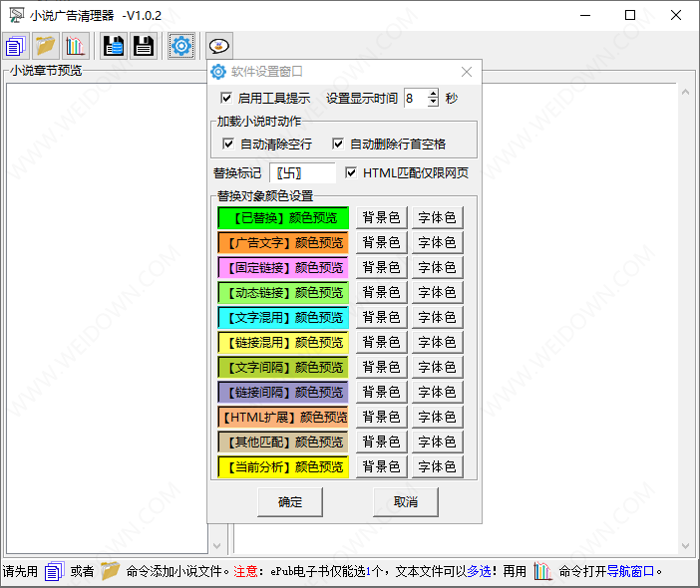
Task: Click 取消 button to cancel settings
Action: coord(406,502)
